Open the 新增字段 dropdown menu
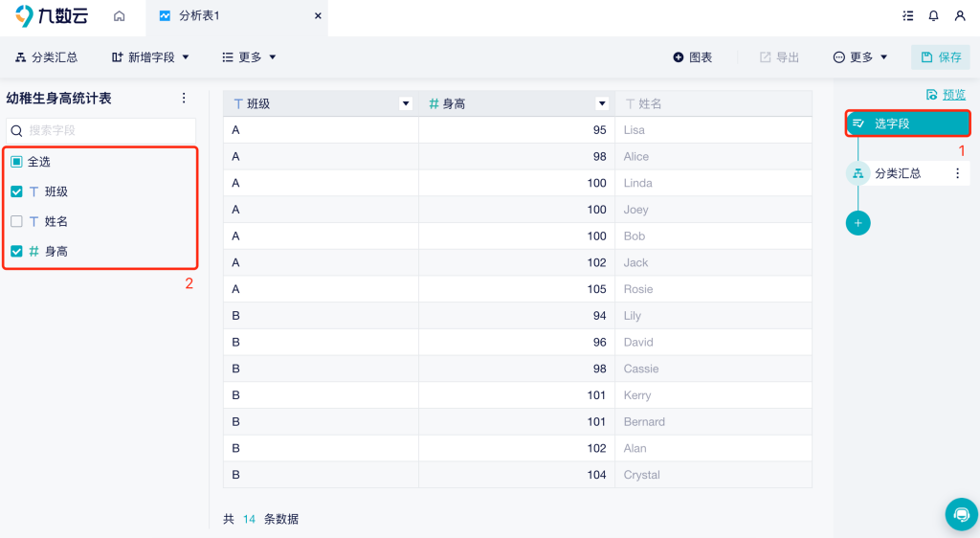 pyautogui.click(x=150, y=57)
